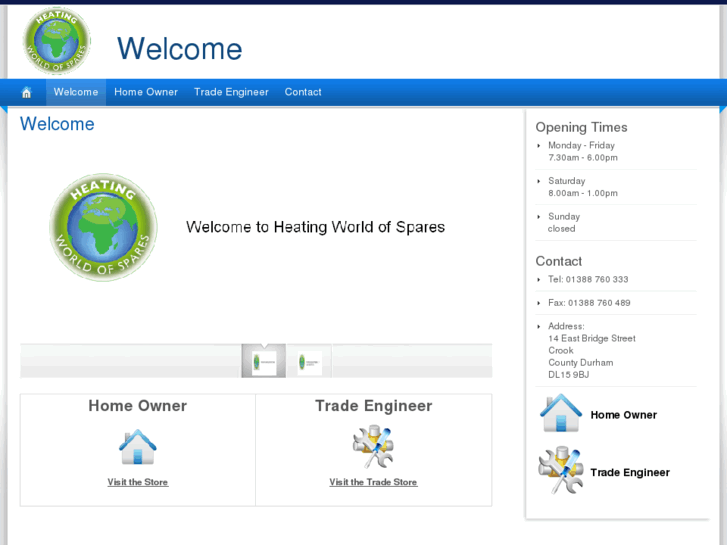Select the second slideshow thumbnail
The width and height of the screenshot is (727, 545).
[x=309, y=361]
